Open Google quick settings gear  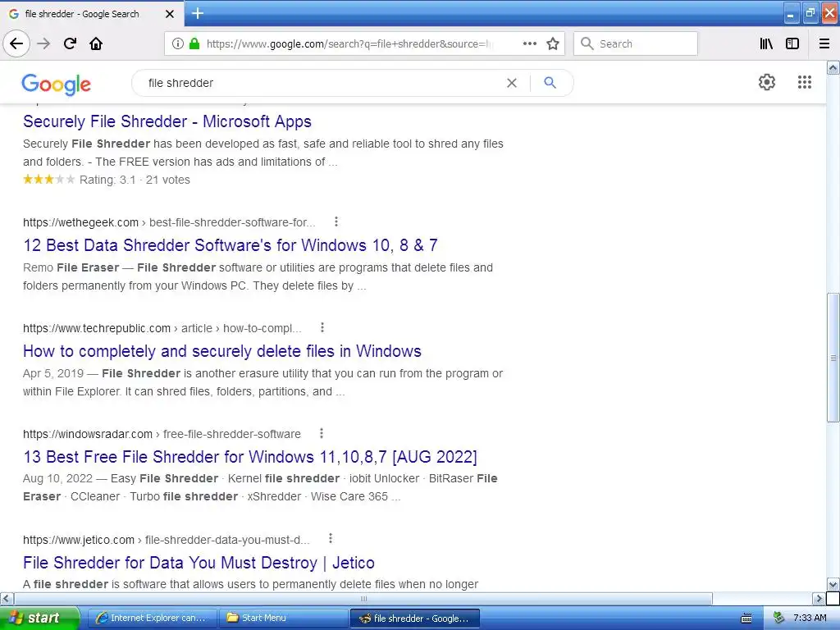pyautogui.click(x=767, y=82)
